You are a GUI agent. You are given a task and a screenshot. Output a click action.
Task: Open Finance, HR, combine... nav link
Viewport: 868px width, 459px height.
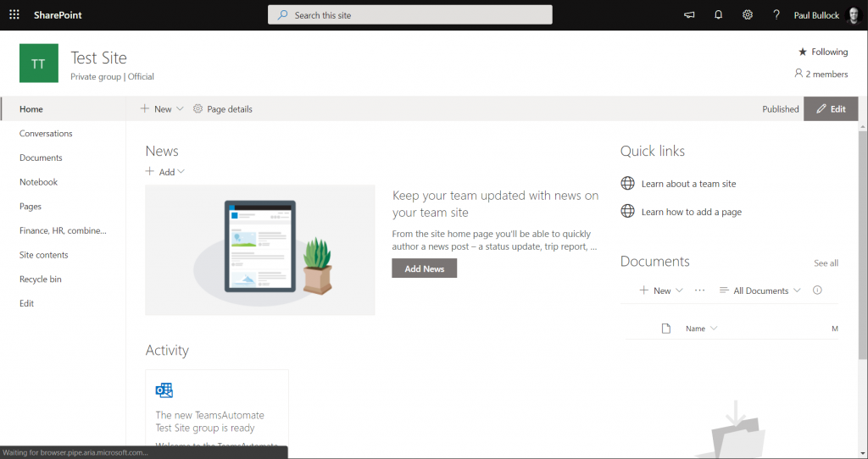(x=63, y=230)
